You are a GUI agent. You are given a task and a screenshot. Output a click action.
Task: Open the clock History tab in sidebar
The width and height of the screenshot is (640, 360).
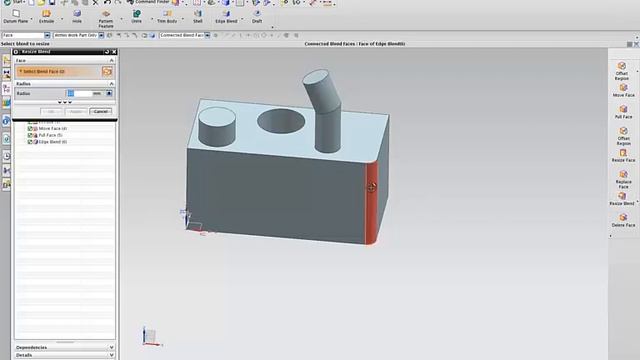(7, 156)
